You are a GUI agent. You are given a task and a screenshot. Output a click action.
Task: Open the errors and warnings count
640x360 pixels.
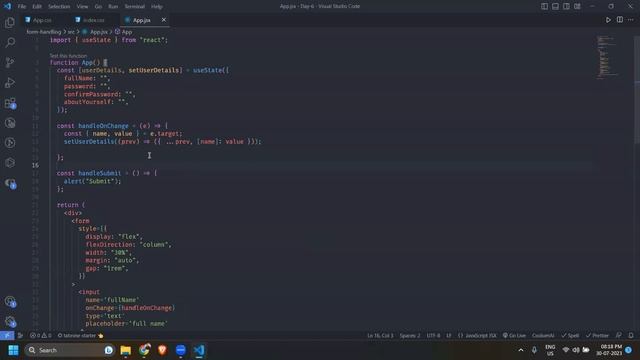[40, 336]
